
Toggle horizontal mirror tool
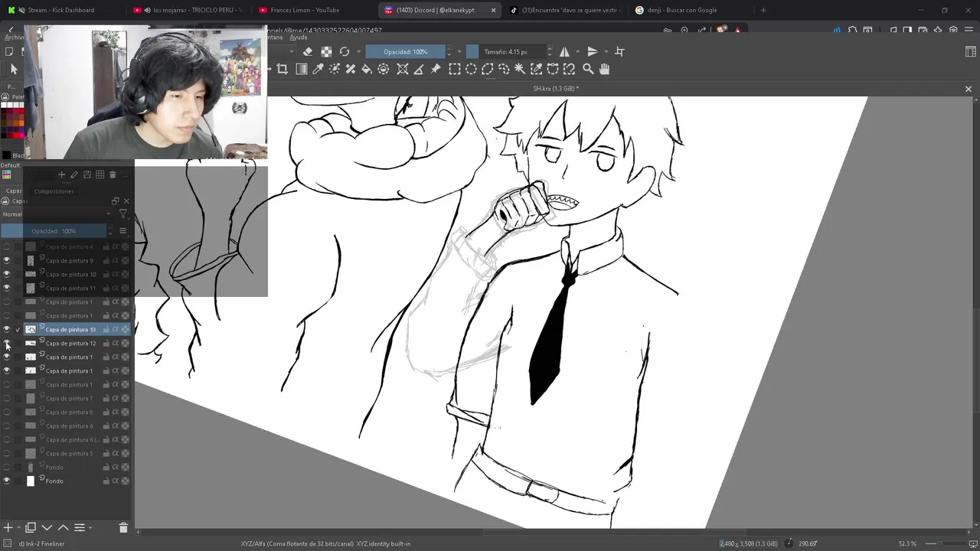[x=564, y=51]
